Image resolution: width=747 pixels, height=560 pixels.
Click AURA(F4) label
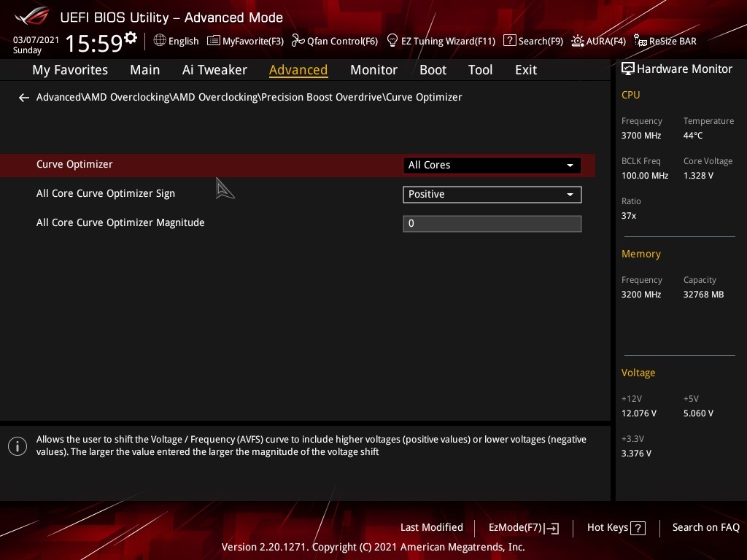[x=606, y=42]
